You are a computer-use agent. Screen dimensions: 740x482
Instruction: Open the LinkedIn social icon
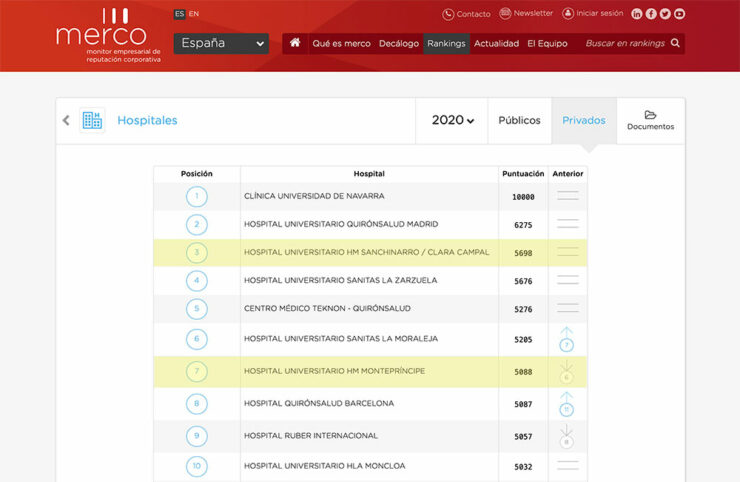pos(637,14)
